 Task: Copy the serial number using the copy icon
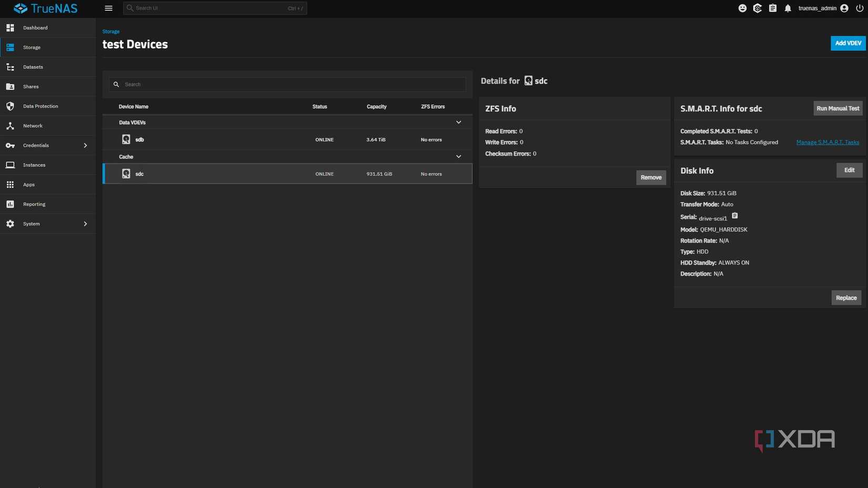coord(735,216)
